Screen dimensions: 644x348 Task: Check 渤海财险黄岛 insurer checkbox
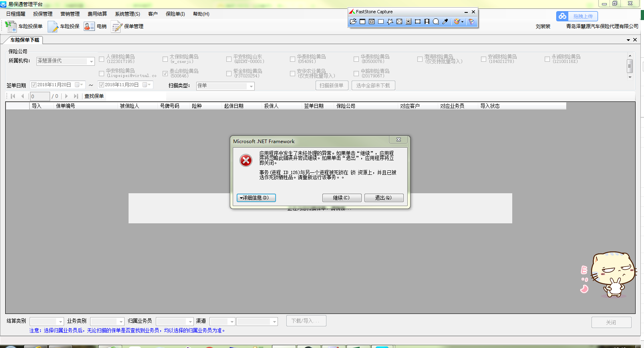point(420,59)
